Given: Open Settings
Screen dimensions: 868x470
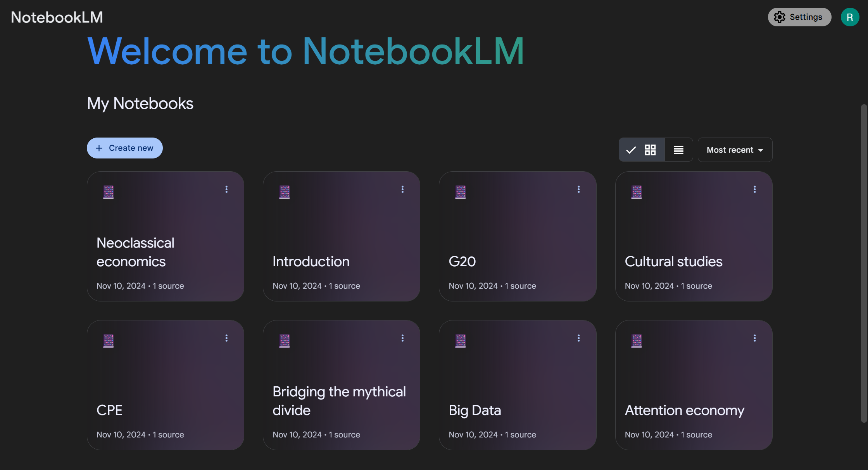Looking at the screenshot, I should tap(799, 17).
